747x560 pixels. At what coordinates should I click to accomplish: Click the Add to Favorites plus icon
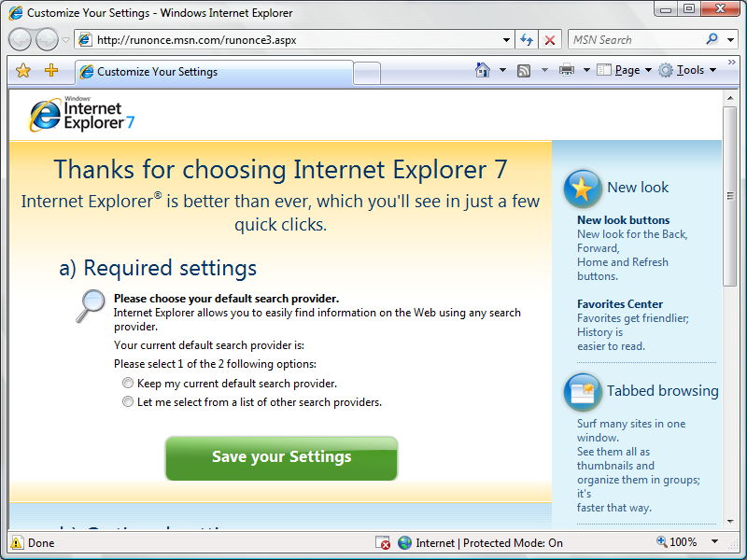(51, 71)
